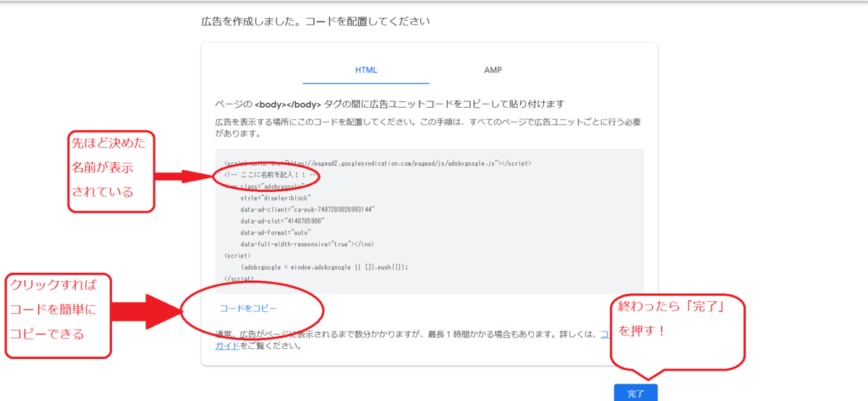
Task: Switch to the HTML tab
Action: coord(366,70)
